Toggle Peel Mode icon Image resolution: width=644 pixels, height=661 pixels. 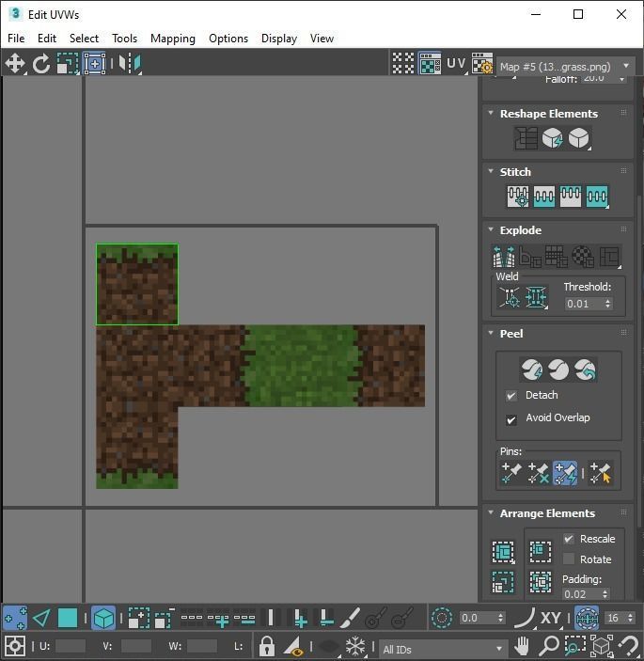click(558, 370)
